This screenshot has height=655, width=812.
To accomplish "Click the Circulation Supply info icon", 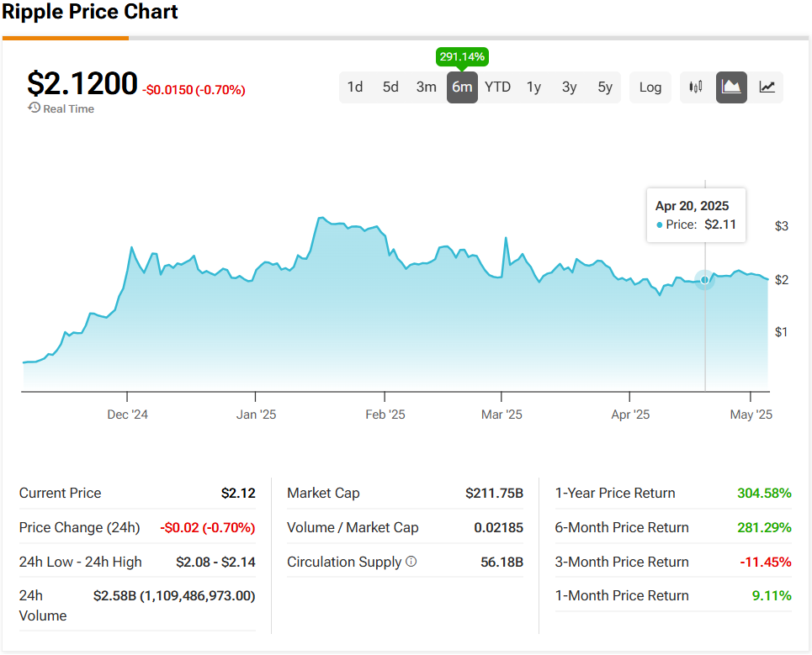I will (x=411, y=562).
